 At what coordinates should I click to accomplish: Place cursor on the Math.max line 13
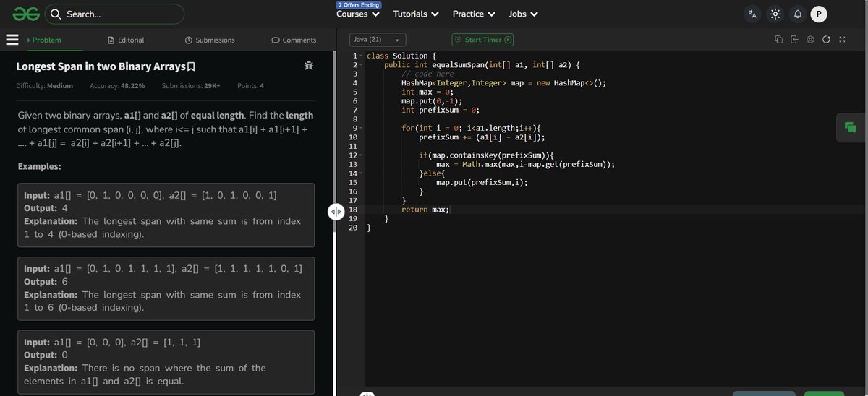[x=525, y=165]
